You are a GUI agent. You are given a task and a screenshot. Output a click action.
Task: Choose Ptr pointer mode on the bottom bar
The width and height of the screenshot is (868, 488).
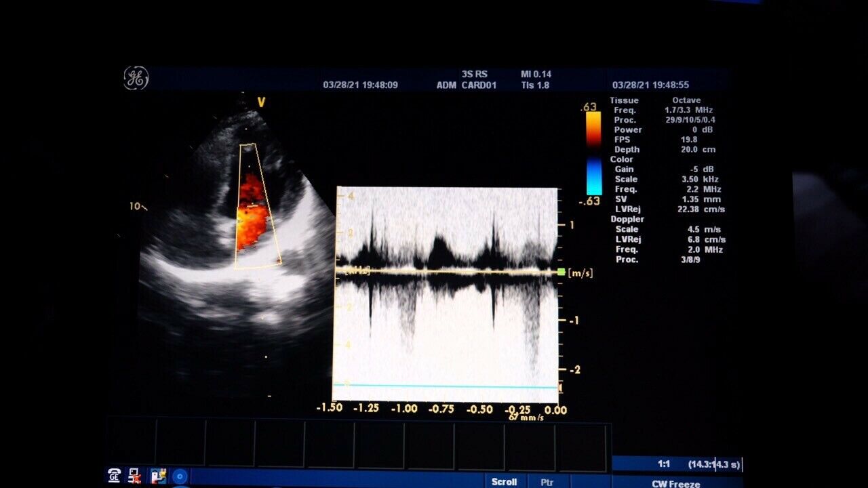pos(547,482)
